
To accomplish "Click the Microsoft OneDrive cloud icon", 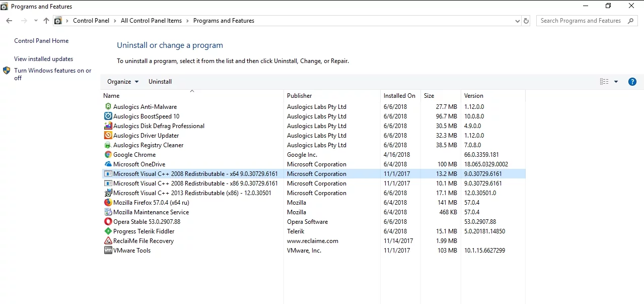I will 108,164.
